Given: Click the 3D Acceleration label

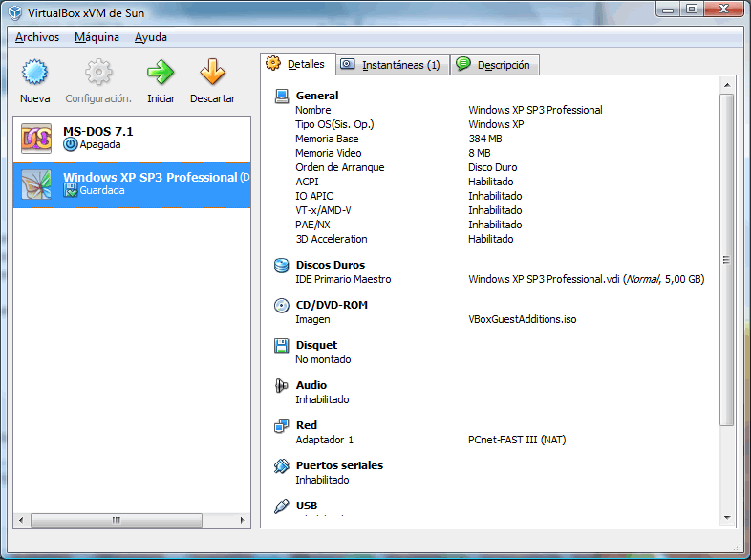Looking at the screenshot, I should click(x=332, y=239).
